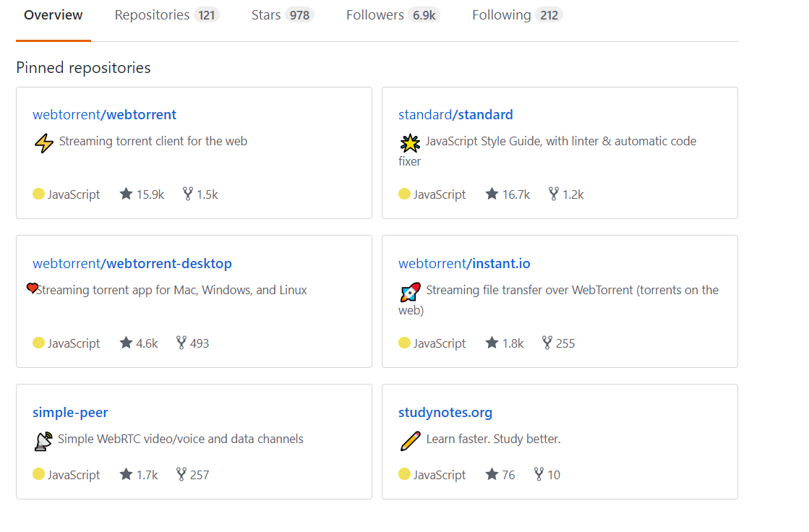Click the 16.7k star count on standard card
The height and width of the screenshot is (532, 809).
(516, 194)
